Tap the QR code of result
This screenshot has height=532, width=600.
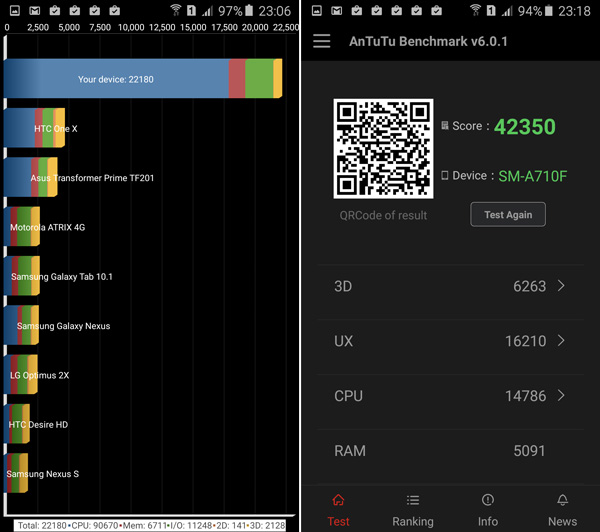(x=383, y=149)
